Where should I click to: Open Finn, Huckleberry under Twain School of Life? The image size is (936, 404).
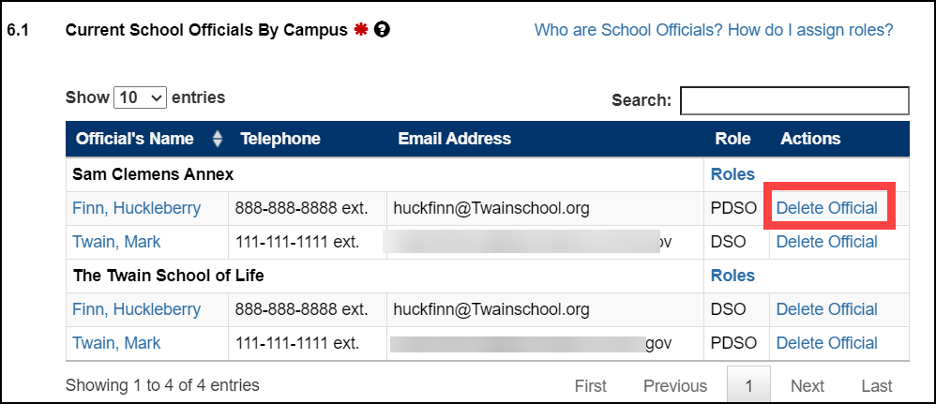[137, 309]
